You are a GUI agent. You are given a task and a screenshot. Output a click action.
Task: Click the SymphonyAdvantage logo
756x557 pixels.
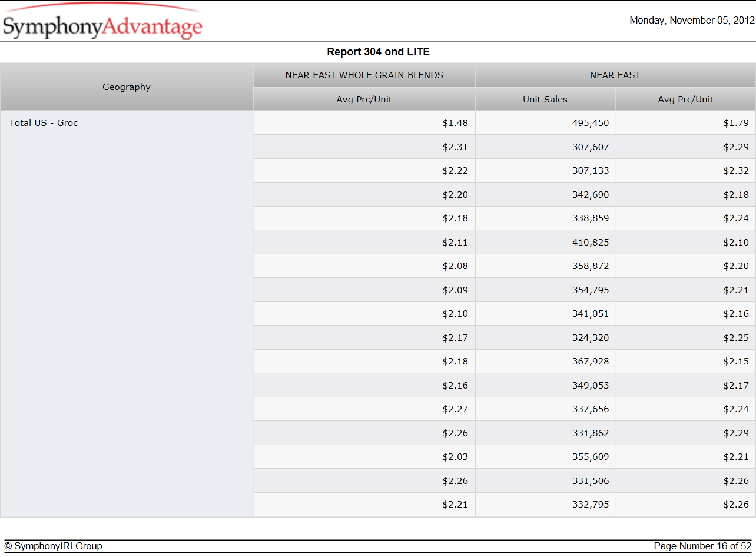[x=102, y=22]
